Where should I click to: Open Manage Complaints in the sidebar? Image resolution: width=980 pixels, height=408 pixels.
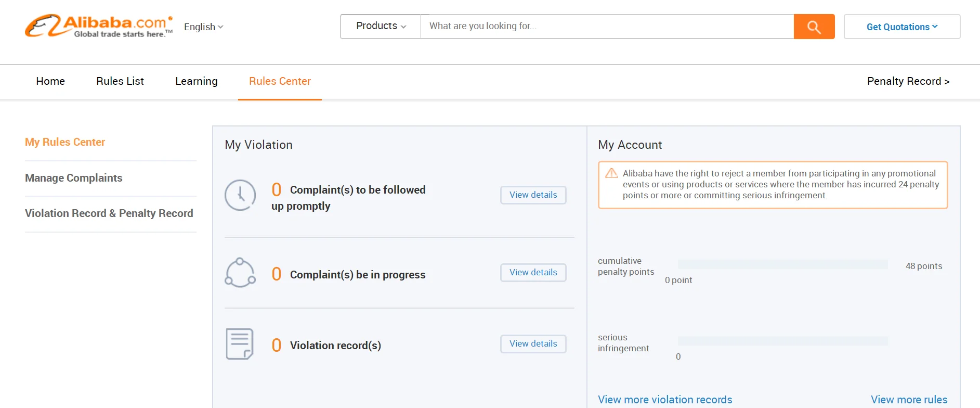(x=74, y=178)
